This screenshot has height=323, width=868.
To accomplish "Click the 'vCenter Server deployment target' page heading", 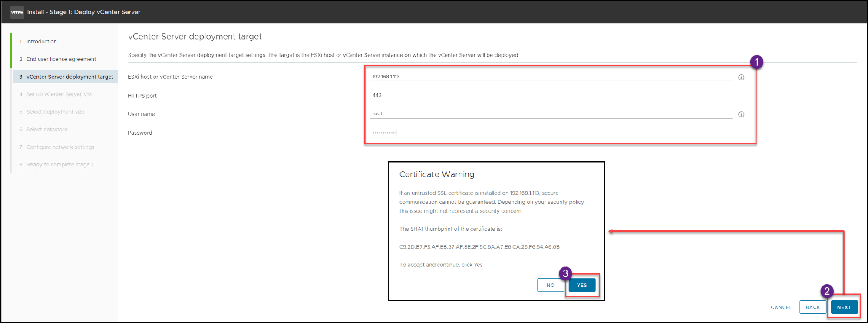I will click(195, 37).
